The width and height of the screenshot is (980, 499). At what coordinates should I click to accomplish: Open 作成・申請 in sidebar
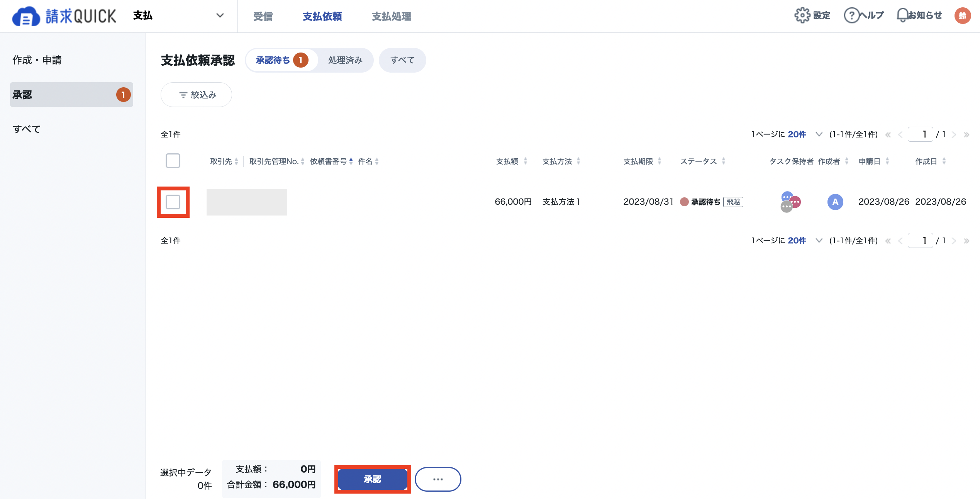tap(37, 60)
